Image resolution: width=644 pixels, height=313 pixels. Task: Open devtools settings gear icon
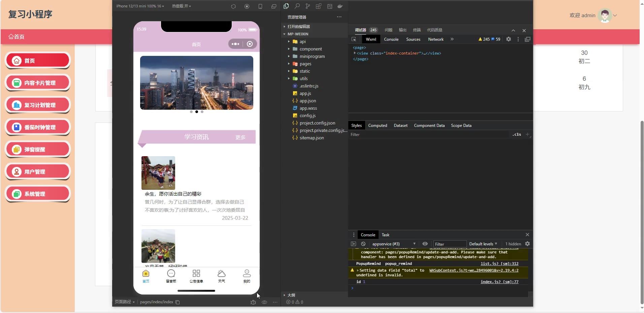pyautogui.click(x=509, y=39)
